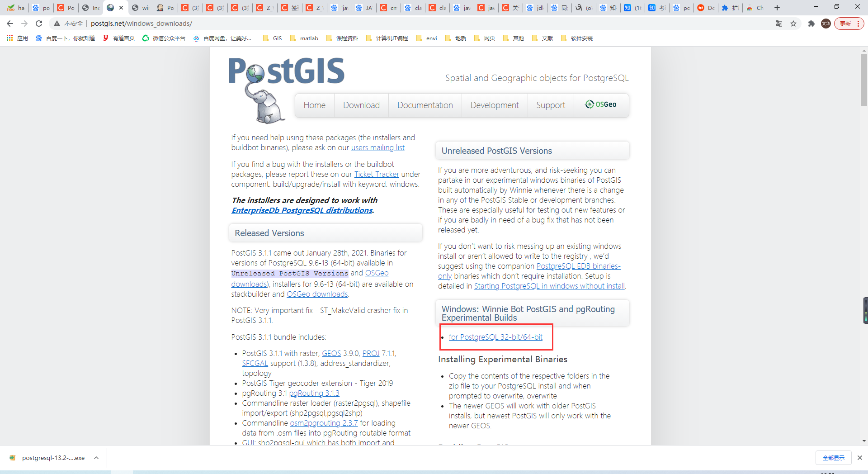Open the 百度一下 bookmark
This screenshot has height=474, width=868.
[x=66, y=38]
